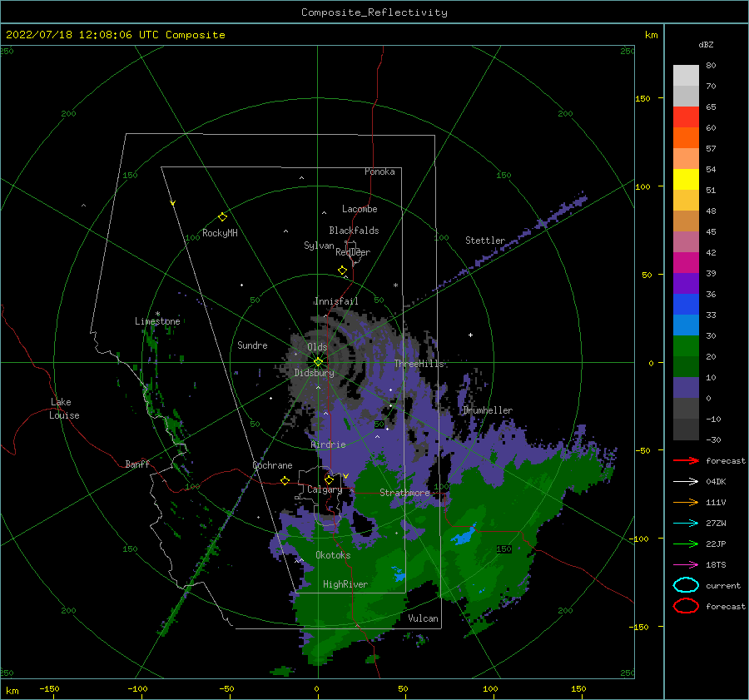Viewport: 749px width, 700px height.
Task: Click the white 04DK arrow in legend
Action: [x=686, y=481]
